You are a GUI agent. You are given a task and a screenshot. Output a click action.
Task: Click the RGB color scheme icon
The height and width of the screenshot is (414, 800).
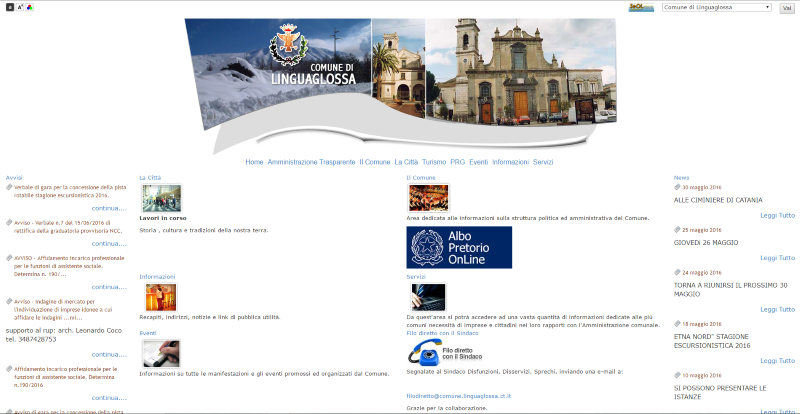(x=30, y=7)
